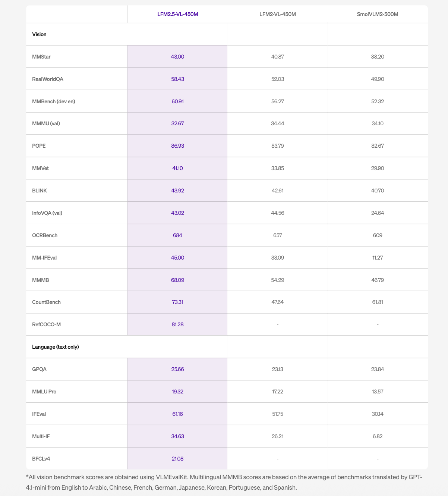Click the Language (text only) section heading
Image resolution: width=448 pixels, height=496 pixels.
tap(56, 347)
